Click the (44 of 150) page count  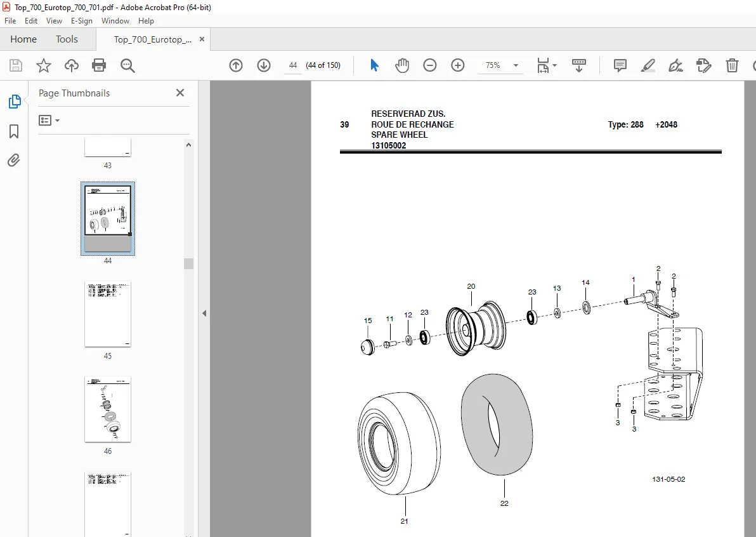[323, 65]
